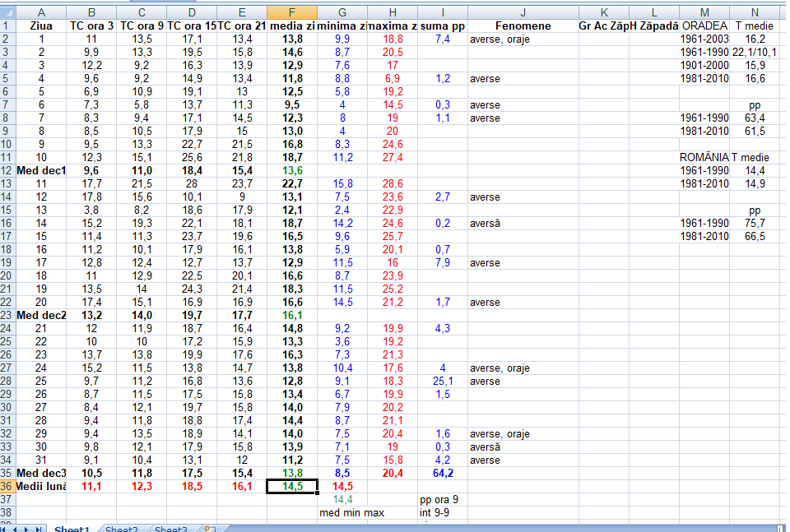790x532 pixels.
Task: Click the '25,6' cell in column D
Action: coord(192,158)
